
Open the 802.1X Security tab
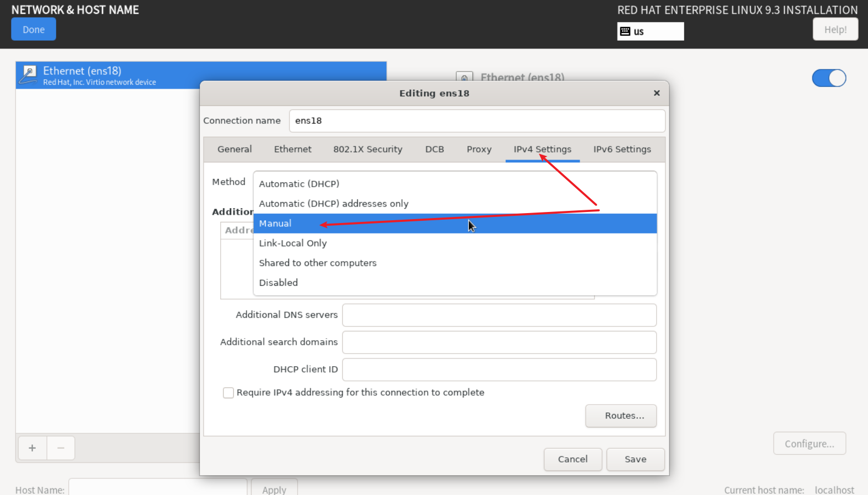point(367,149)
